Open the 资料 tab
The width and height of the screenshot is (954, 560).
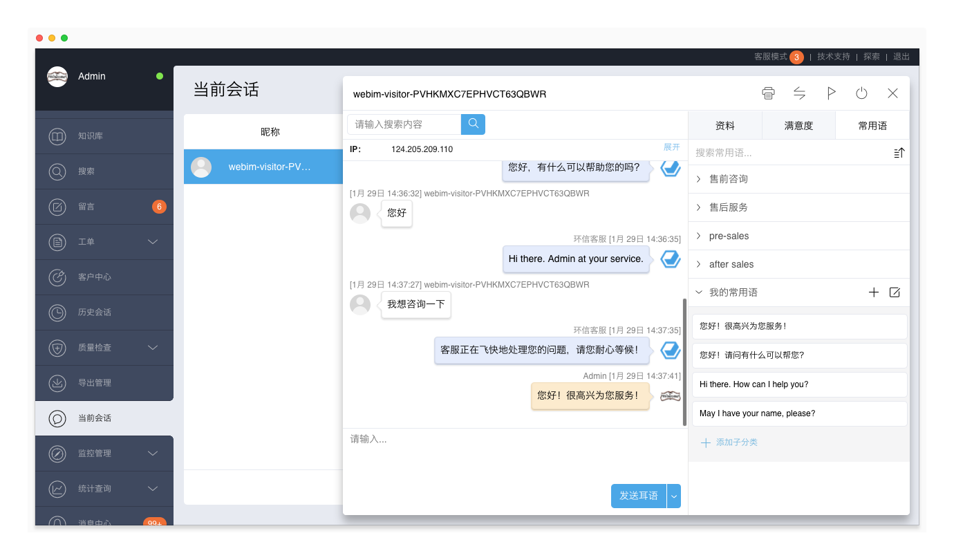click(724, 126)
